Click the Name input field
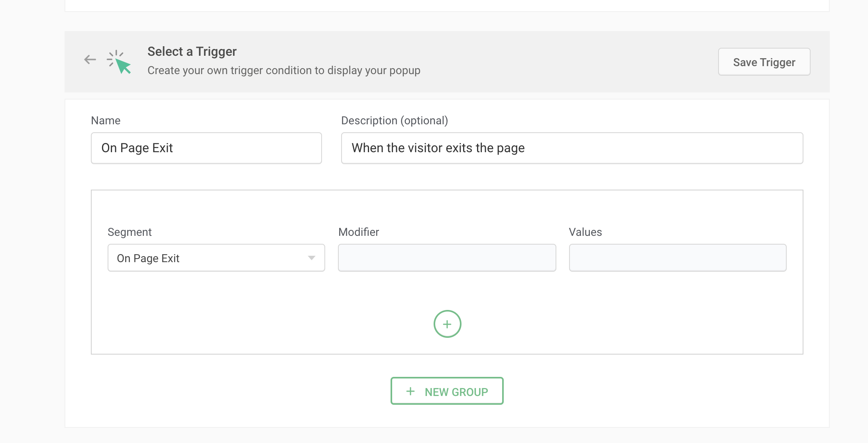Viewport: 868px width, 443px height. click(206, 148)
